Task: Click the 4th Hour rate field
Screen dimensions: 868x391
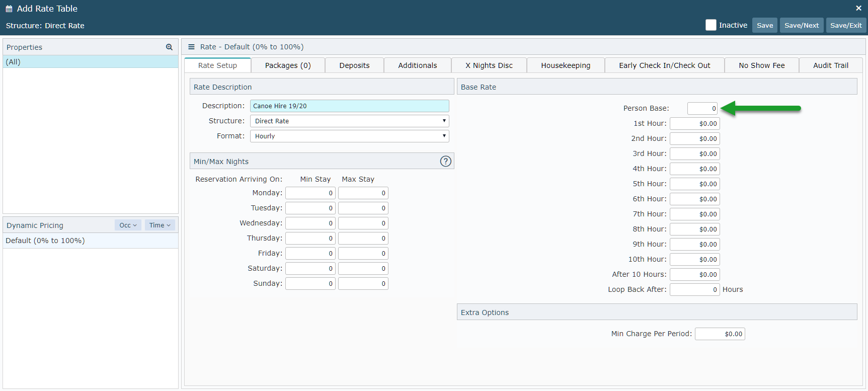Action: (695, 169)
